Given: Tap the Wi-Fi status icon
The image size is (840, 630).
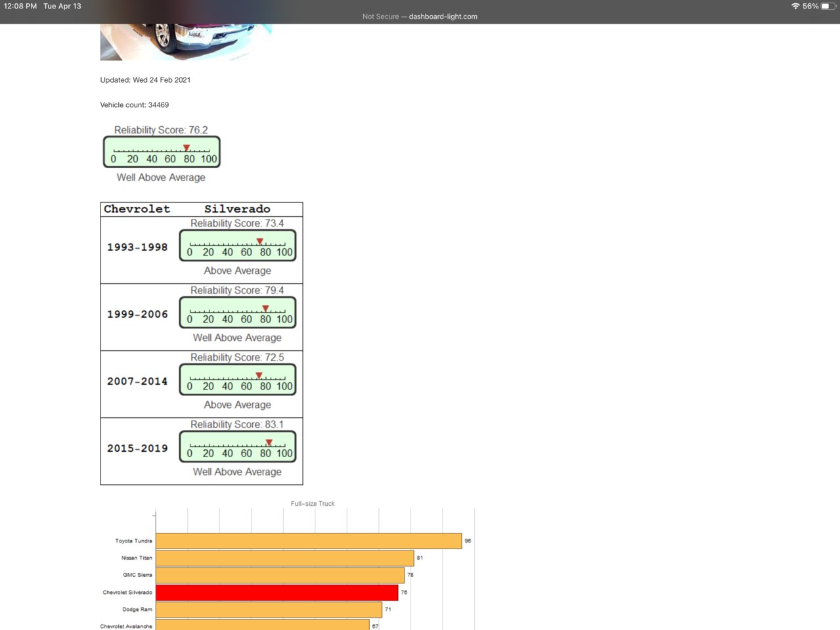Looking at the screenshot, I should point(795,6).
